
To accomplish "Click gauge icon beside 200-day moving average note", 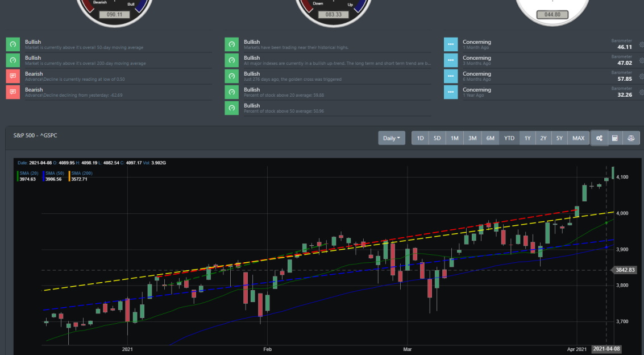I will [x=13, y=60].
